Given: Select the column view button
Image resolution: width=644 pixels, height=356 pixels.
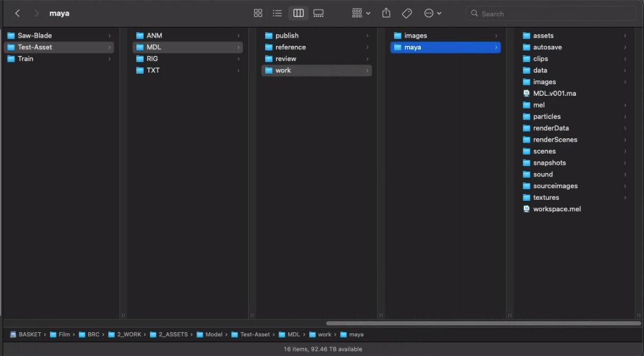Looking at the screenshot, I should 298,13.
